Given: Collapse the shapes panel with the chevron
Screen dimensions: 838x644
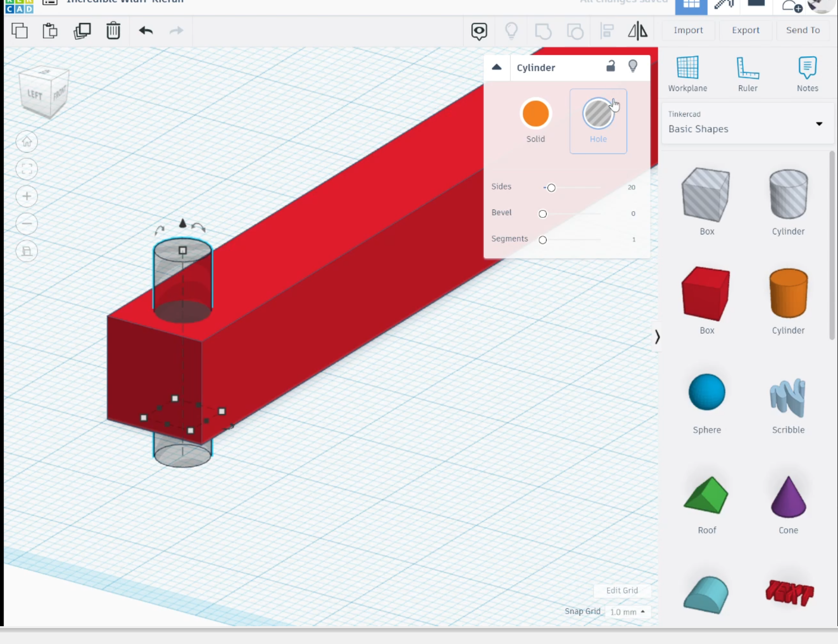Looking at the screenshot, I should click(657, 337).
